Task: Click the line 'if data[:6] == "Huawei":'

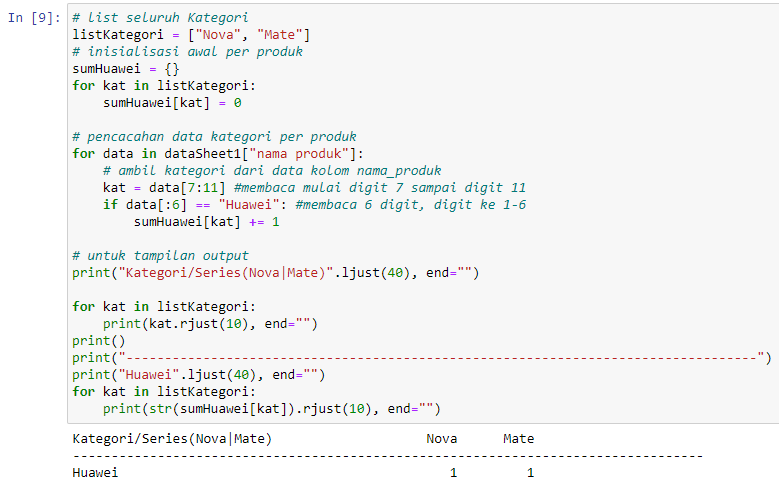Action: click(x=195, y=205)
